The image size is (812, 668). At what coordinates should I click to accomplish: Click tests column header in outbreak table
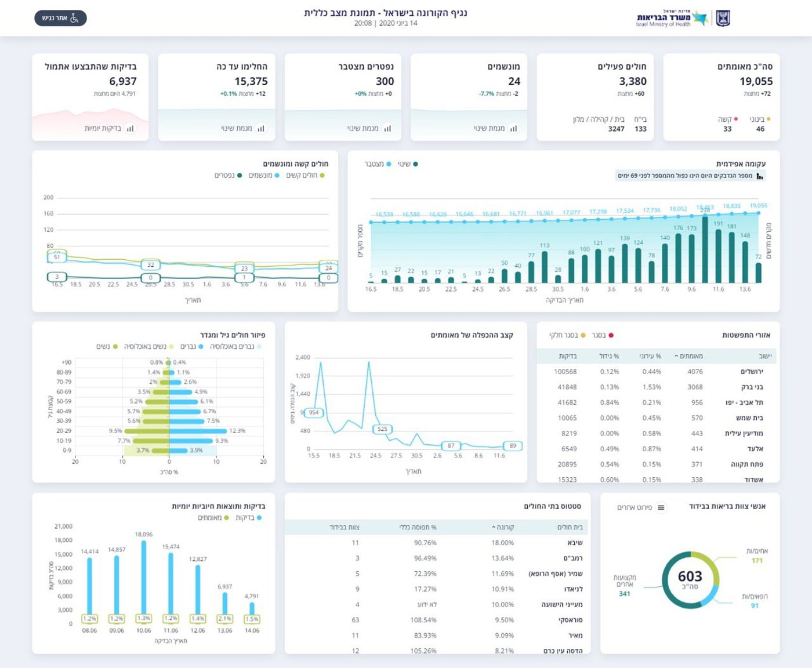pyautogui.click(x=568, y=356)
